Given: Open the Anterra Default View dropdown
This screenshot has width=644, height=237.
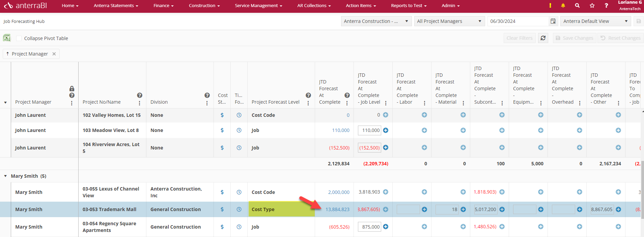Looking at the screenshot, I should pyautogui.click(x=595, y=21).
